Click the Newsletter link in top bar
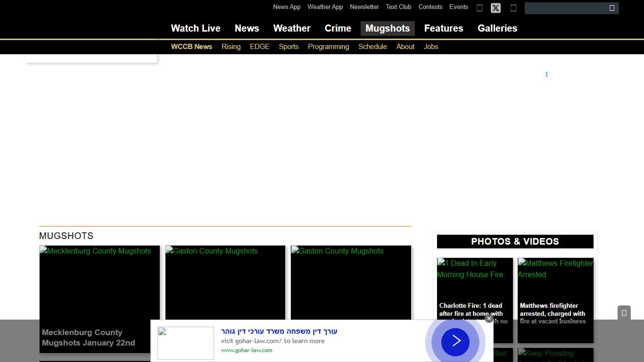This screenshot has width=644, height=362. (x=364, y=7)
